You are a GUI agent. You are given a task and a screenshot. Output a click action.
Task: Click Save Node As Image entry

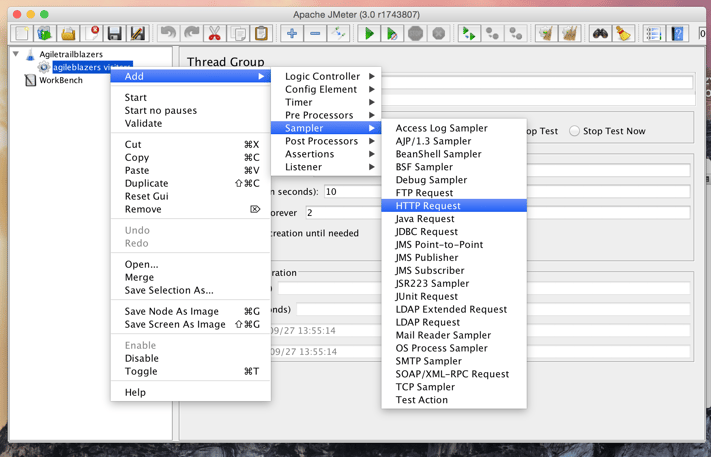click(190, 311)
